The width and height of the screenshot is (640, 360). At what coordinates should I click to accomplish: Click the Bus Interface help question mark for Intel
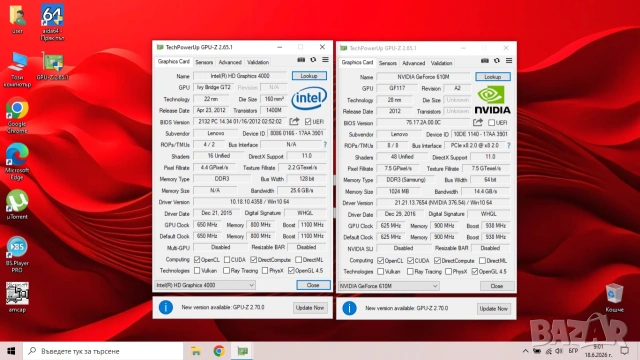tap(325, 144)
